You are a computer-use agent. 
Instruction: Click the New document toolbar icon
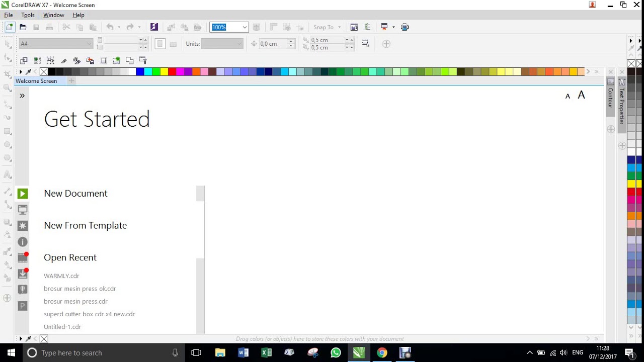pyautogui.click(x=10, y=27)
